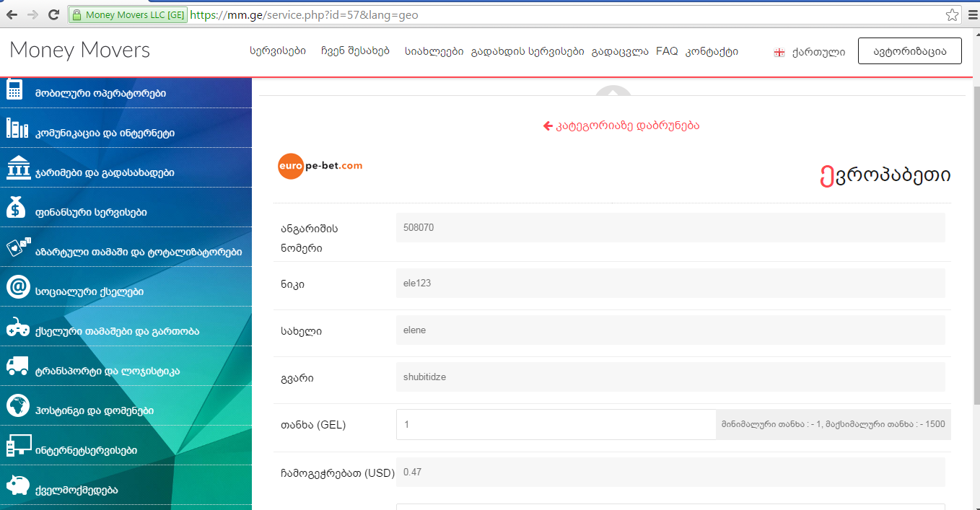Click the გვარი field showing shubitidze
This screenshot has width=980, height=510.
point(670,377)
